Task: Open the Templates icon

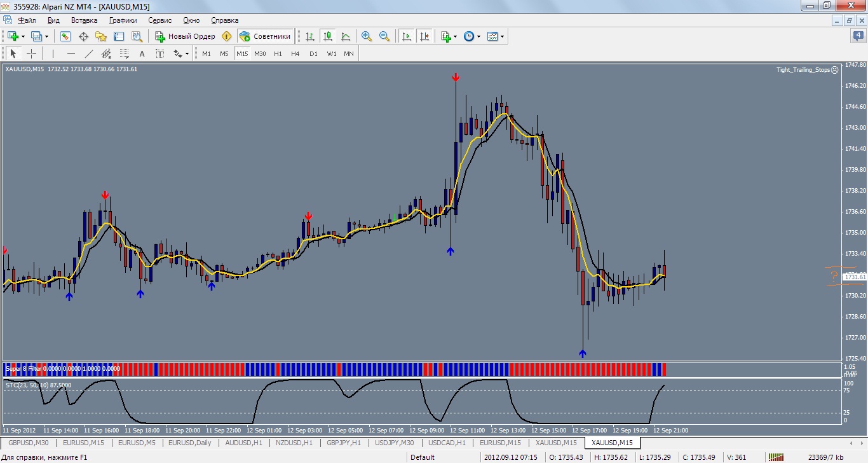Action: tap(492, 36)
